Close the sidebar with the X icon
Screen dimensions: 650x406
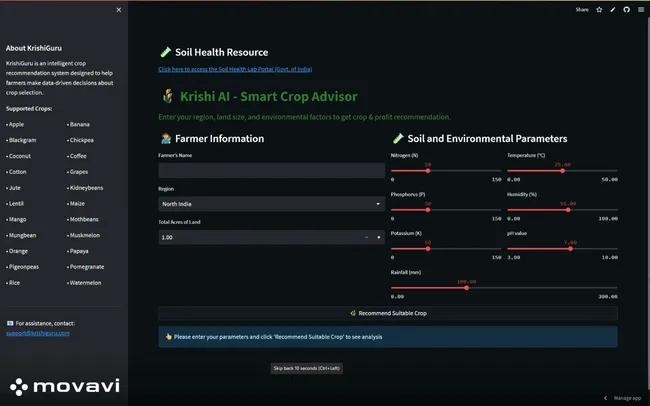pyautogui.click(x=119, y=10)
